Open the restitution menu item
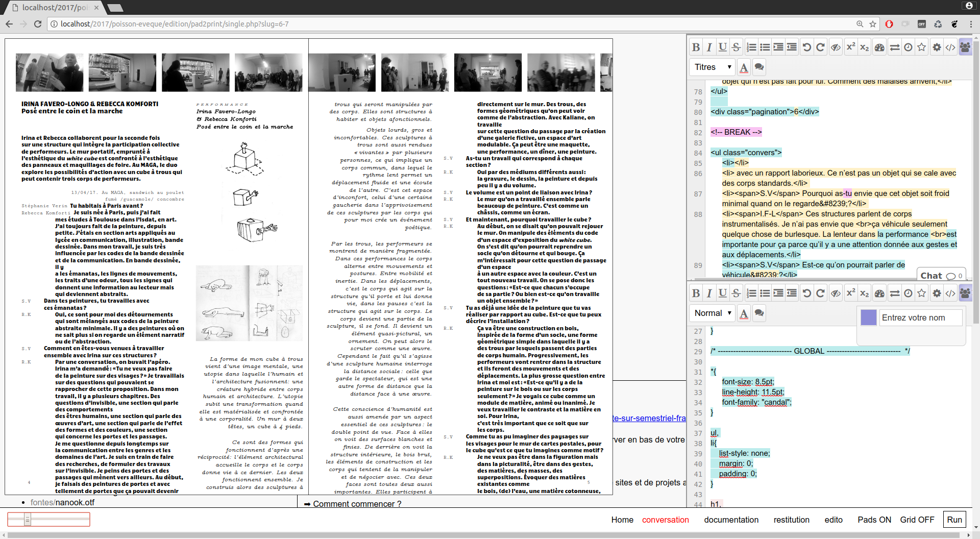 791,520
